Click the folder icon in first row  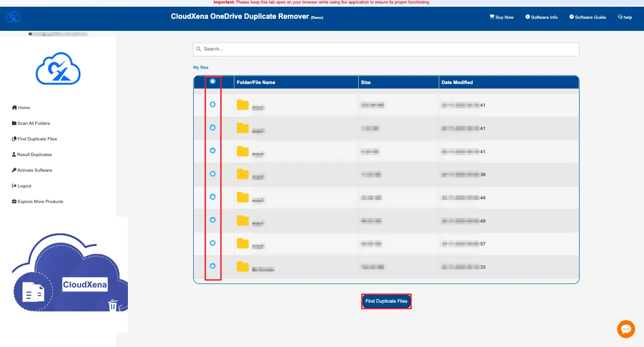pyautogui.click(x=243, y=105)
